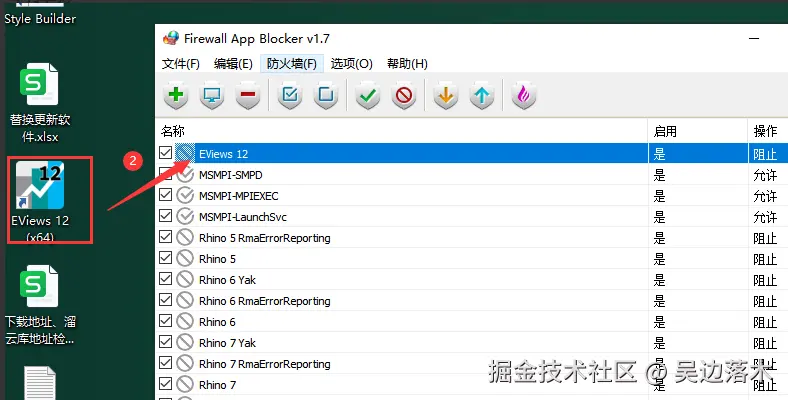
Task: Click the 阻止 action cell for Rhino 5
Action: click(x=765, y=259)
